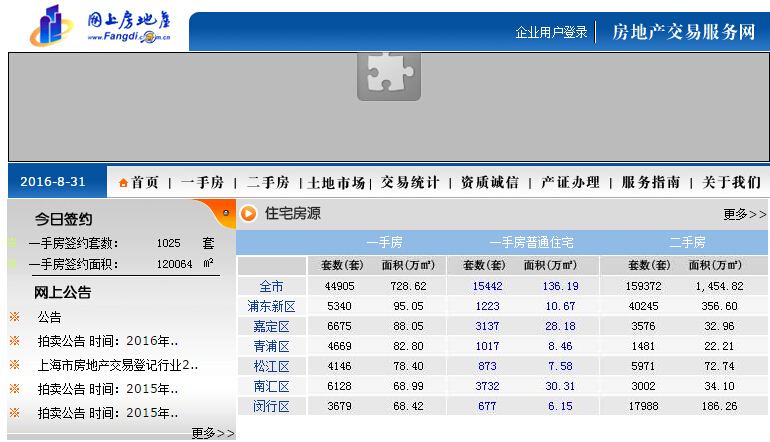The image size is (770, 442).
Task: Click the asterisk bullet beside 公告
Action: point(14,316)
